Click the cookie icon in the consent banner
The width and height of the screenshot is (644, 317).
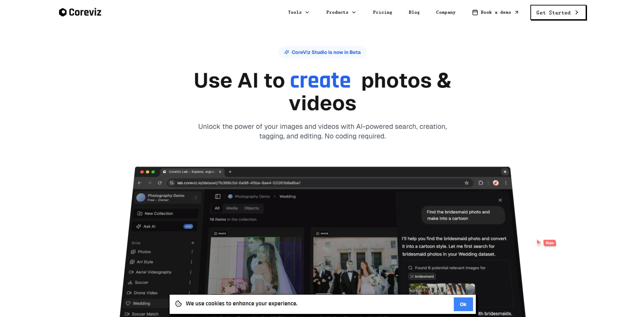[178, 304]
